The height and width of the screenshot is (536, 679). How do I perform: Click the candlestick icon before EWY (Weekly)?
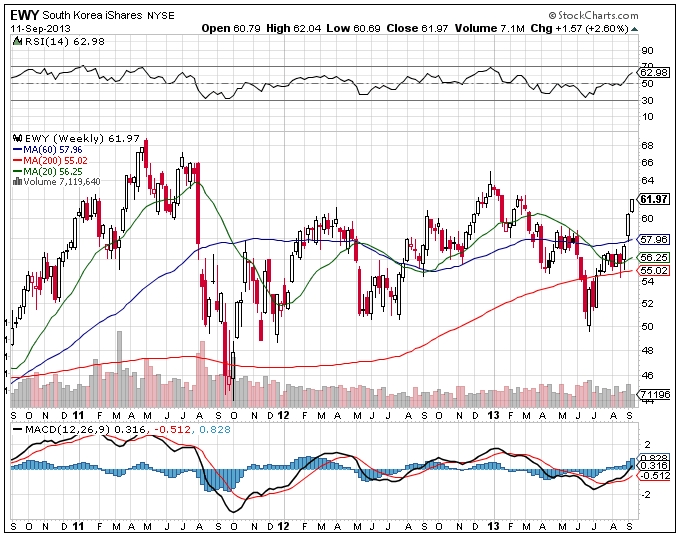tap(18, 139)
